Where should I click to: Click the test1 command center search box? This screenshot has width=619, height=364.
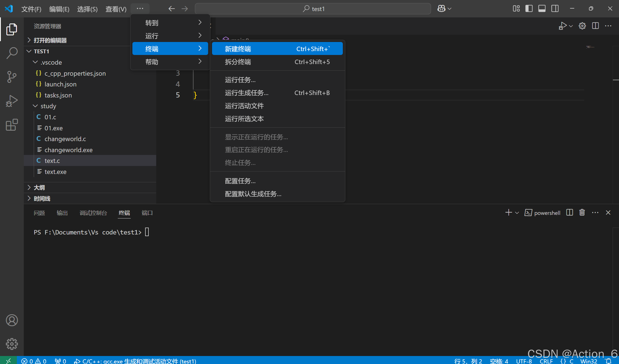pos(313,9)
